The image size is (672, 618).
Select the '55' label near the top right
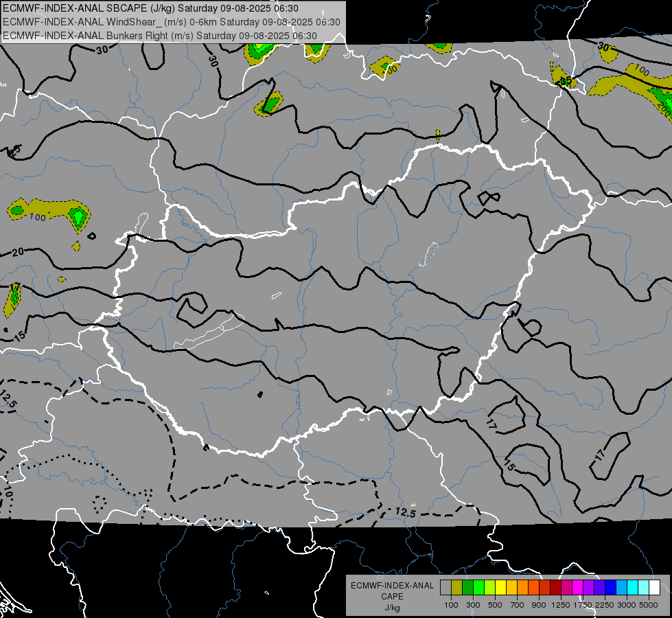point(566,80)
